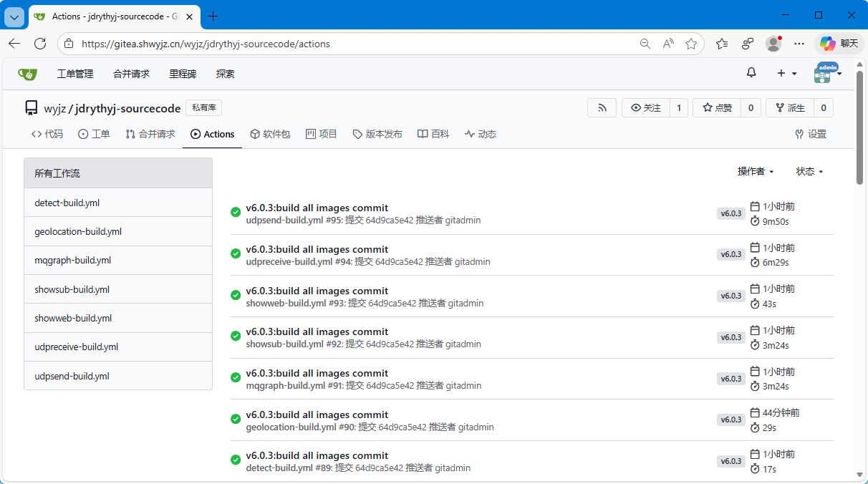Click the success checkmark for run #95
The width and height of the screenshot is (868, 484).
(x=236, y=212)
